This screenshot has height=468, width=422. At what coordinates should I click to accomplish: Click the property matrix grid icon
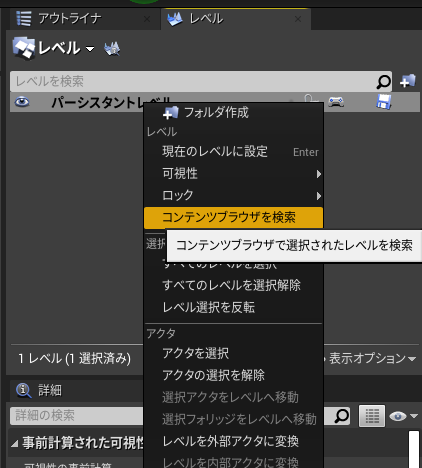[372, 416]
